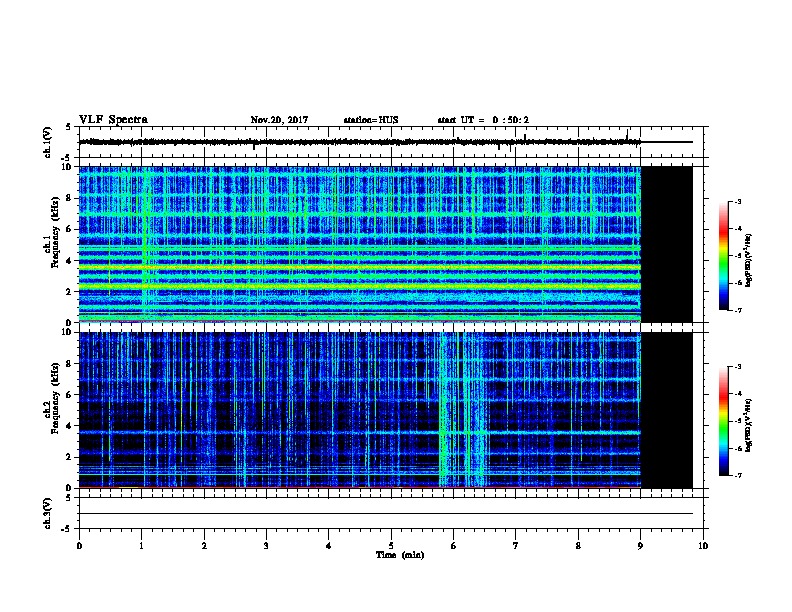
Task: Click the time axis tick label '5'
Action: 391,545
